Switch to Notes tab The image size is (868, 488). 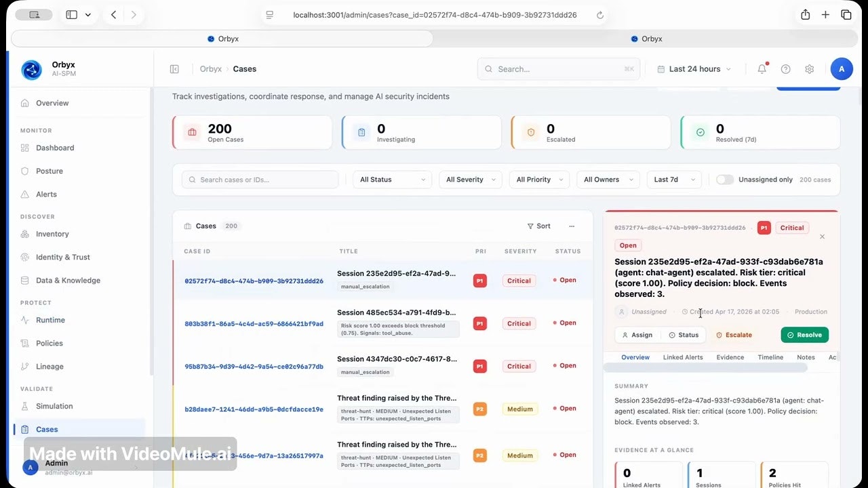[806, 357]
